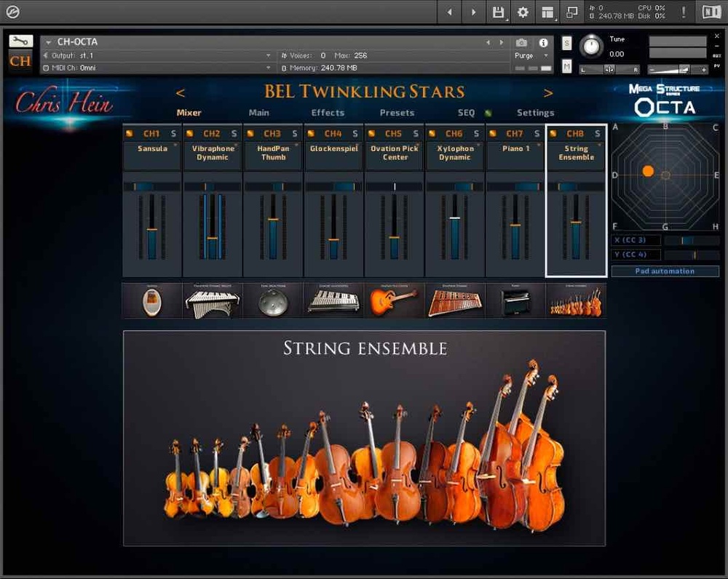Click the exclamation panic icon
The image size is (728, 579).
click(x=684, y=12)
